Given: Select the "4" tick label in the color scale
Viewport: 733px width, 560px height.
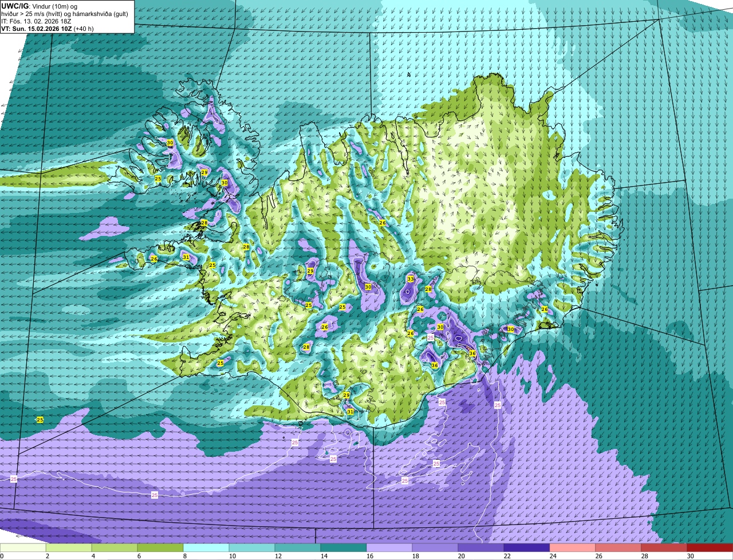Looking at the screenshot, I should tap(93, 556).
